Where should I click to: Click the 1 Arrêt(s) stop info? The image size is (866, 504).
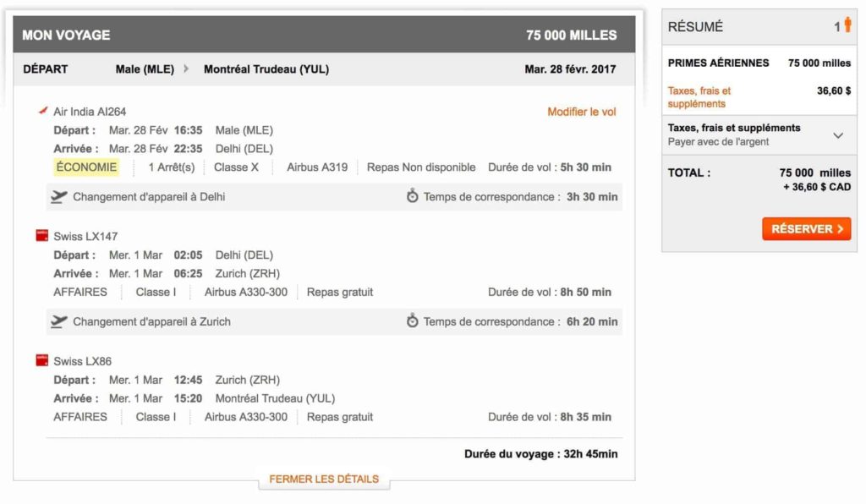[171, 167]
